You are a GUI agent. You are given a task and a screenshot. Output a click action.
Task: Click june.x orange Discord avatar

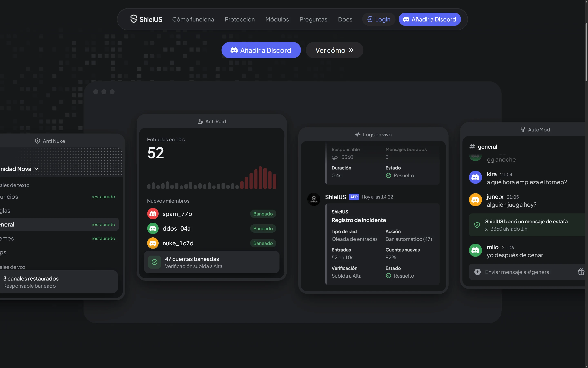(x=475, y=200)
